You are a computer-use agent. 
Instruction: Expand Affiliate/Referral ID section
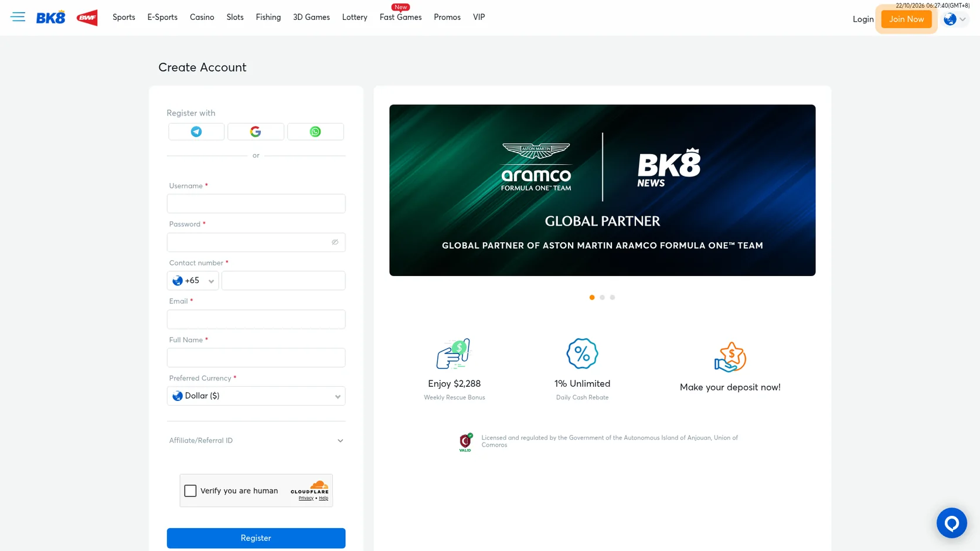point(256,441)
